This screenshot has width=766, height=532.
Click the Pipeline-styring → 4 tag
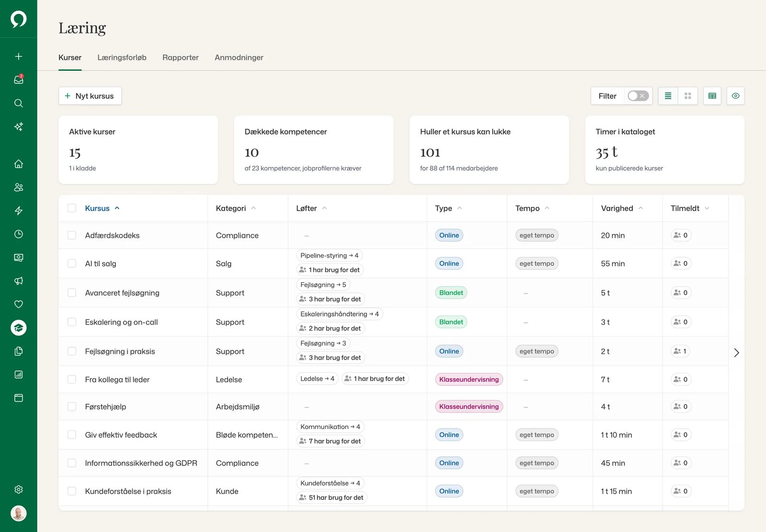pyautogui.click(x=329, y=256)
